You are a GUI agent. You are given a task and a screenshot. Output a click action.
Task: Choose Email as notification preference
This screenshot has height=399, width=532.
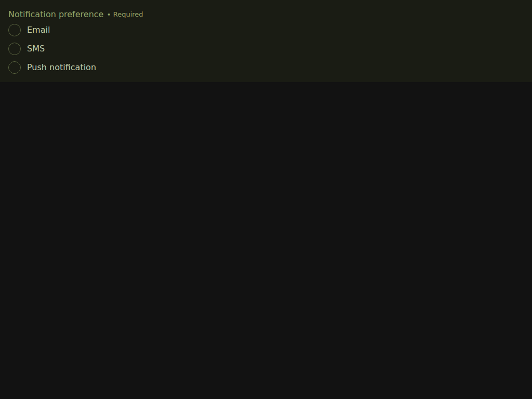tap(15, 30)
